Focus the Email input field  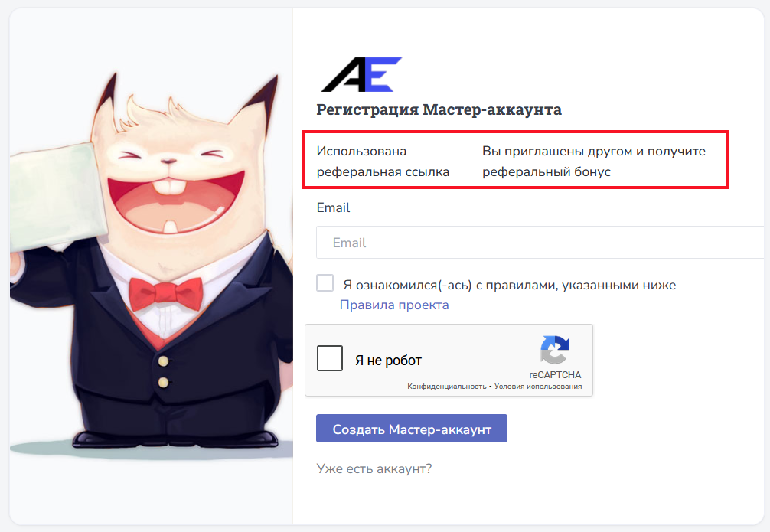543,242
